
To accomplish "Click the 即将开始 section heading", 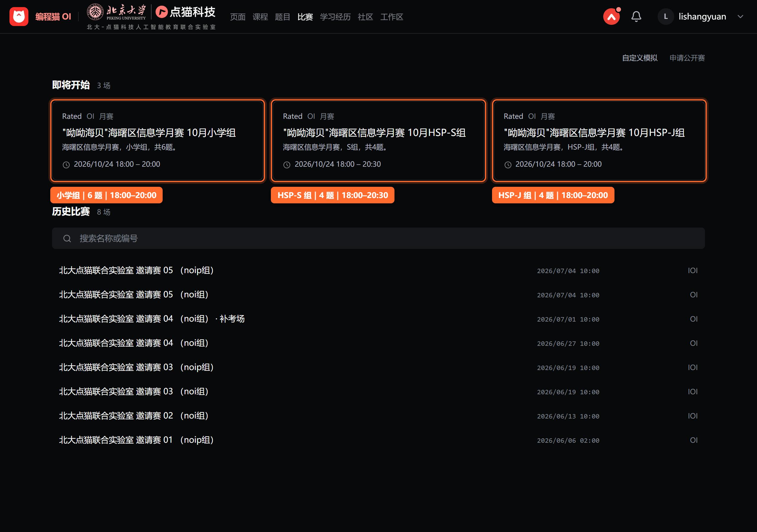I will pos(71,85).
